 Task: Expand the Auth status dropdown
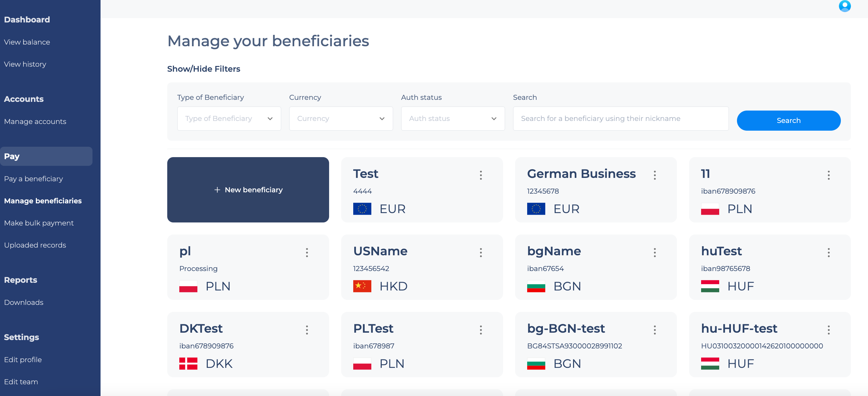click(x=453, y=119)
